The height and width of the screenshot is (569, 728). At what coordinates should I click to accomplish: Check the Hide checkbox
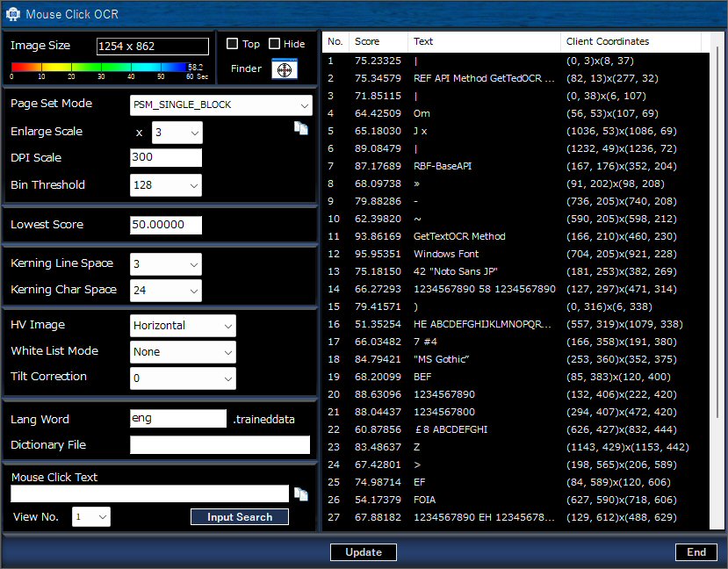coord(275,43)
